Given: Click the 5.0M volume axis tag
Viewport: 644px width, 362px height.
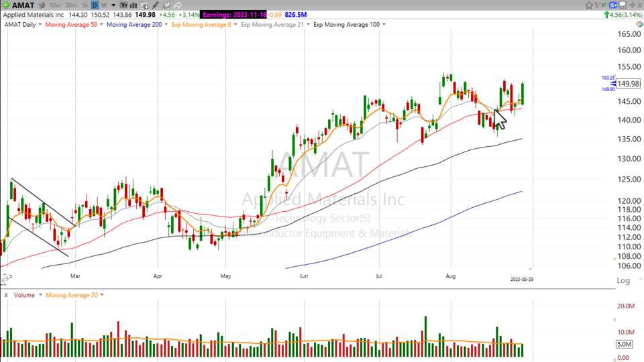Looking at the screenshot, I should [624, 344].
